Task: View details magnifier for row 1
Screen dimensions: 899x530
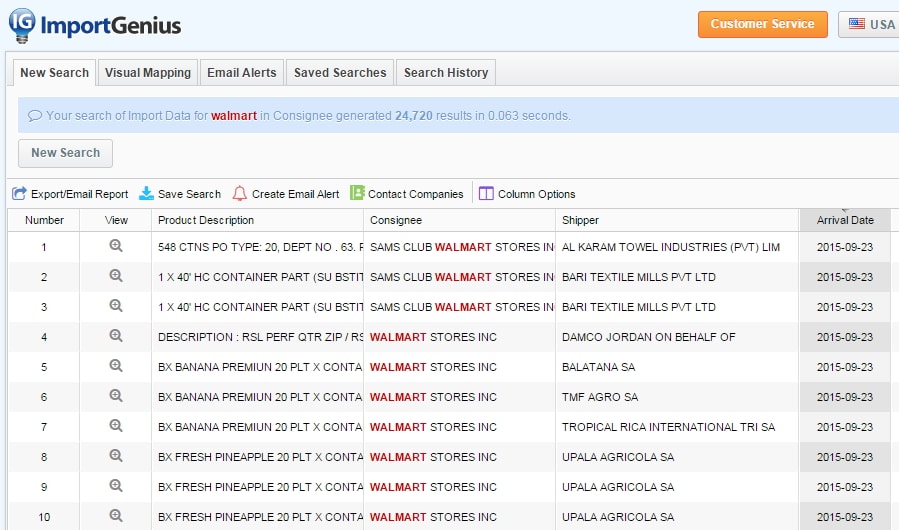Action: pos(116,246)
